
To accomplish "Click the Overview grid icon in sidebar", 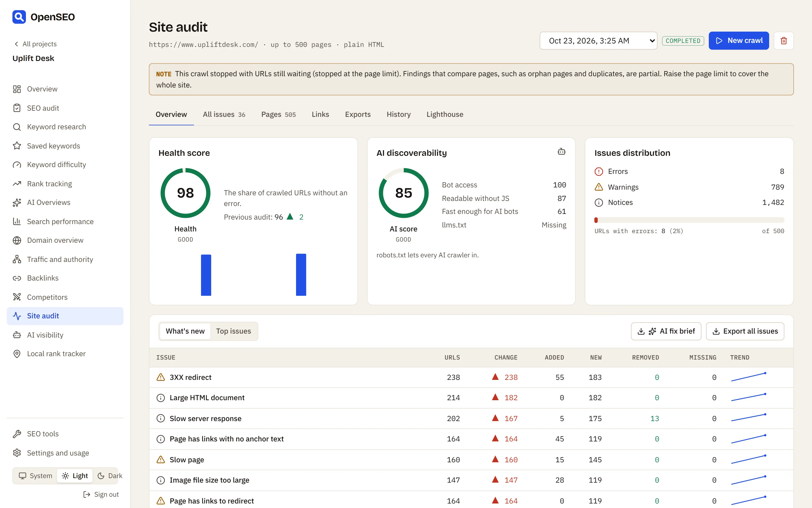I will 17,89.
